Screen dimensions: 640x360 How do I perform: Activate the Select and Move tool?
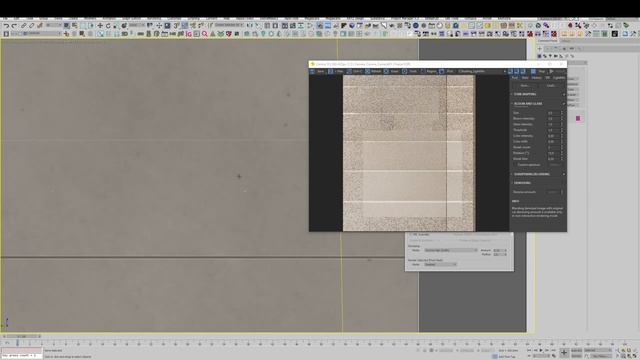(100, 25)
